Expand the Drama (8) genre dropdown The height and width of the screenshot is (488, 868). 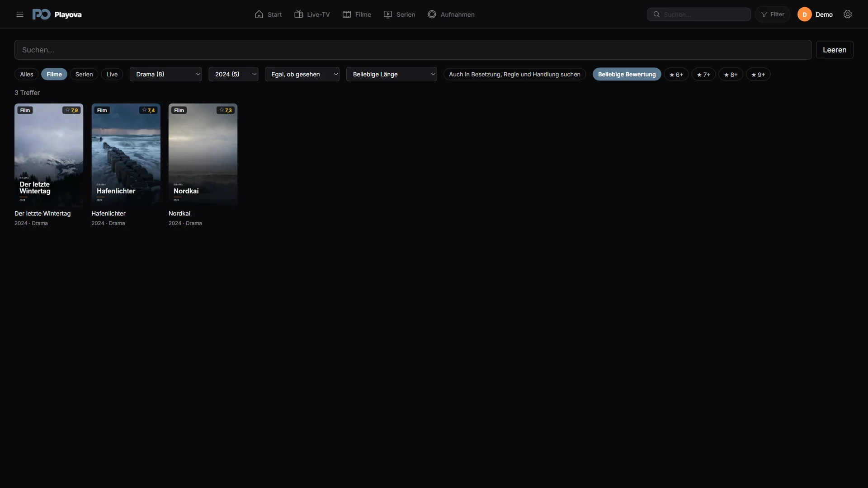point(166,74)
